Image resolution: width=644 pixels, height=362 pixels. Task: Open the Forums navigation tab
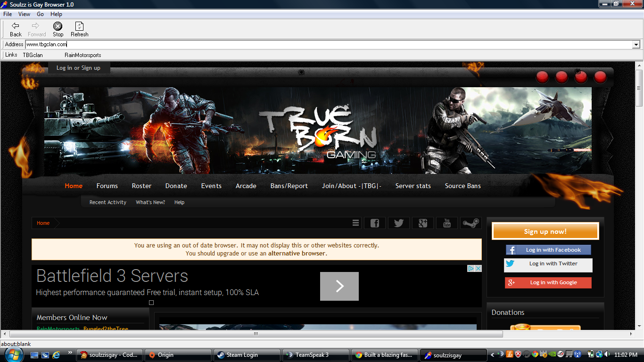(107, 186)
